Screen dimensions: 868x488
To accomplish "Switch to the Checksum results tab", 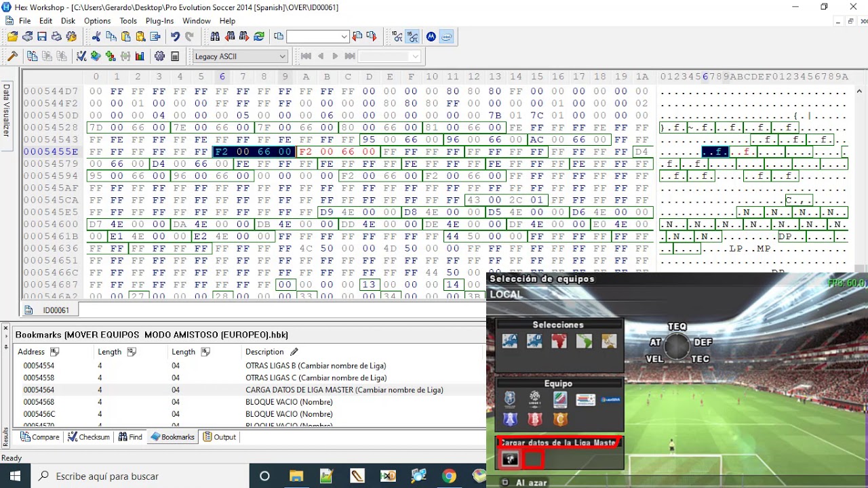I will coord(89,437).
